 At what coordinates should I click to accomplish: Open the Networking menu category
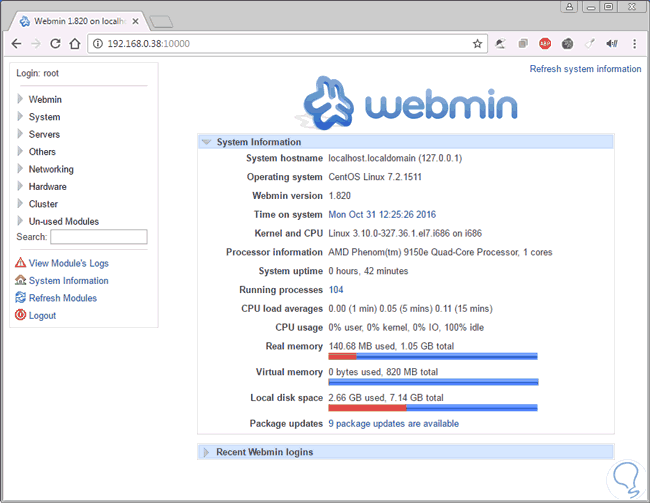pos(51,169)
